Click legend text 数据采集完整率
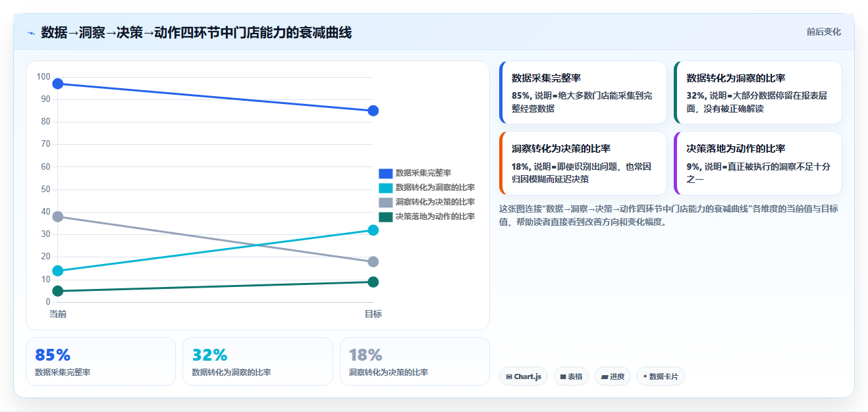The height and width of the screenshot is (412, 868). tap(423, 173)
